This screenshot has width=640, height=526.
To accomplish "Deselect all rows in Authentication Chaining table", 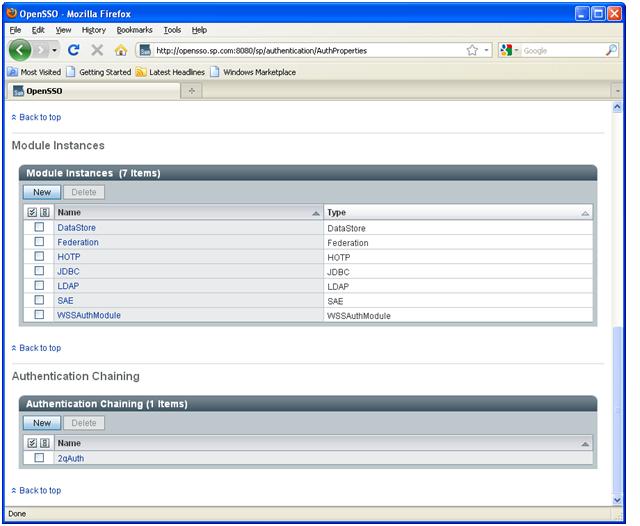I will click(45, 443).
